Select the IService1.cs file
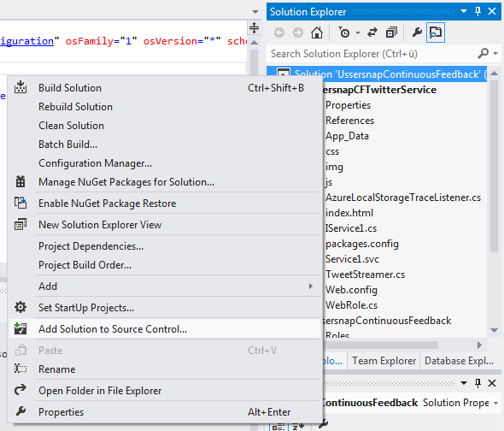 pos(351,228)
